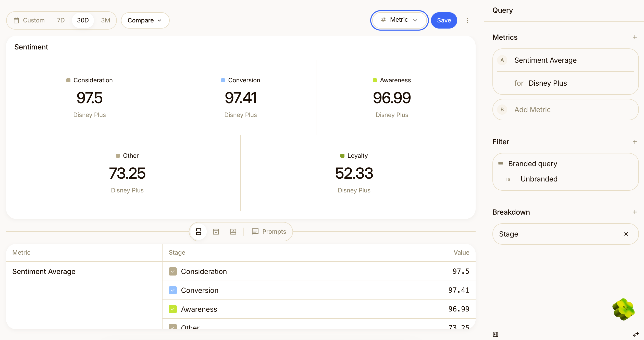Click the Loyalty 52.33 metric card
644x340 pixels.
coord(354,173)
